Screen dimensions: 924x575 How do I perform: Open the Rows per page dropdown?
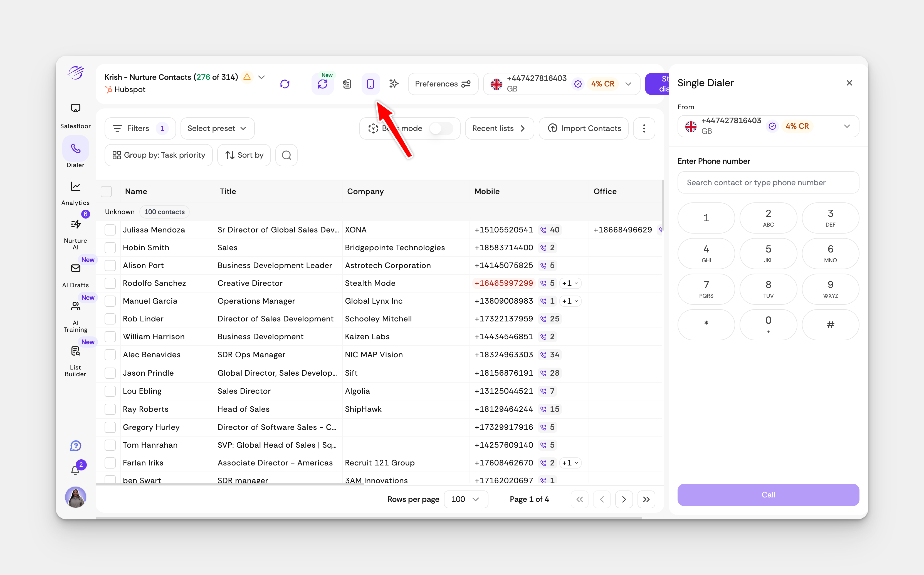tap(465, 499)
